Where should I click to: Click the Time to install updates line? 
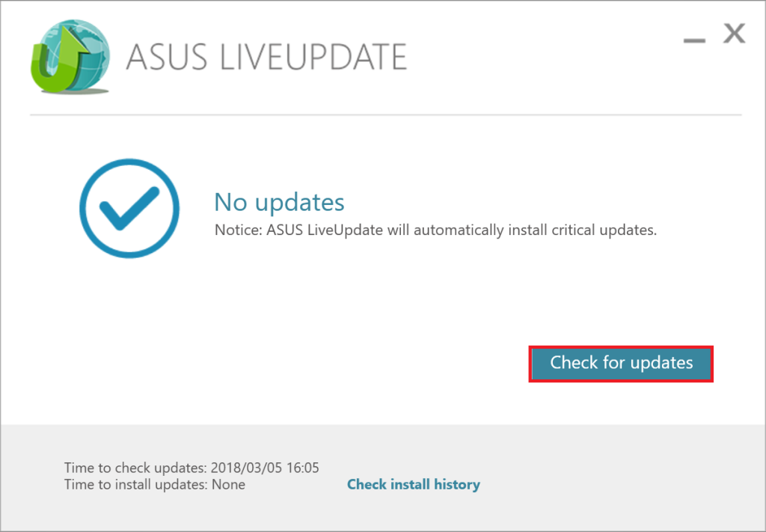[153, 484]
